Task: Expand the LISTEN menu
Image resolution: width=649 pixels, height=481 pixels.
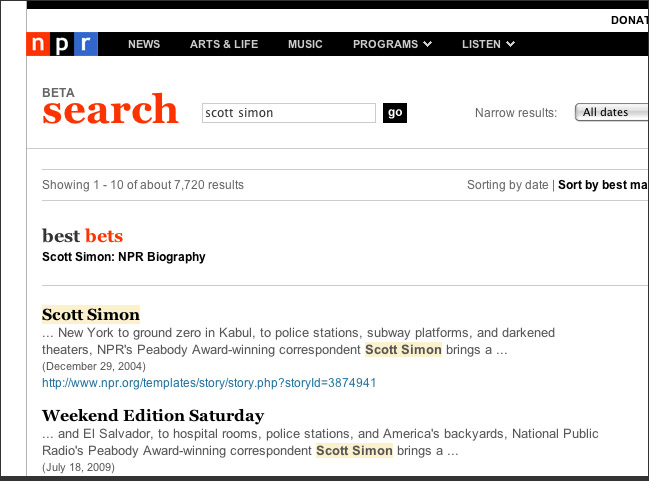Action: (x=488, y=44)
